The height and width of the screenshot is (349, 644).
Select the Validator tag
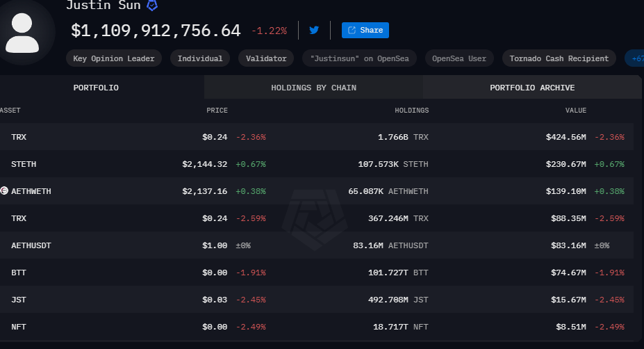(x=266, y=58)
